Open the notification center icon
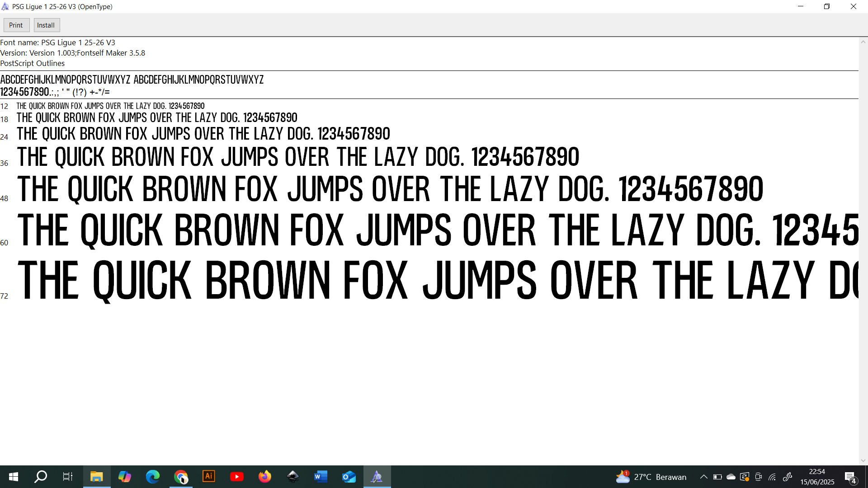Screen dimensions: 868x488 (x=850, y=477)
